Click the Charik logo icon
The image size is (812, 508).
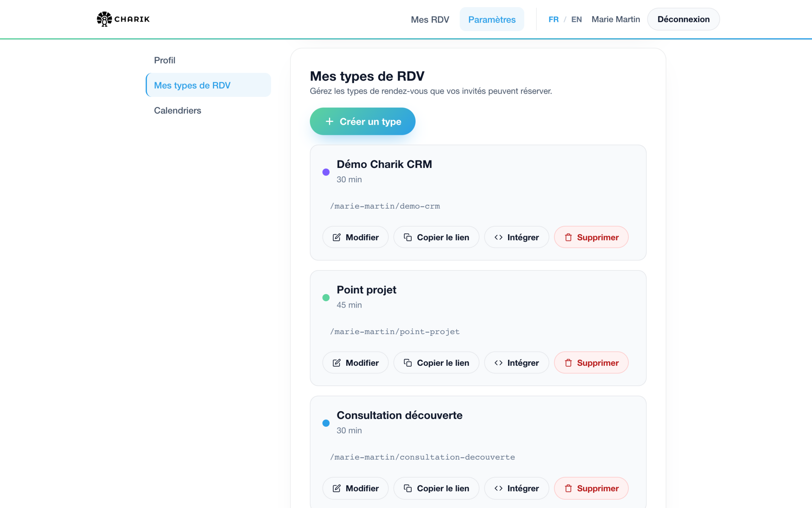[104, 19]
